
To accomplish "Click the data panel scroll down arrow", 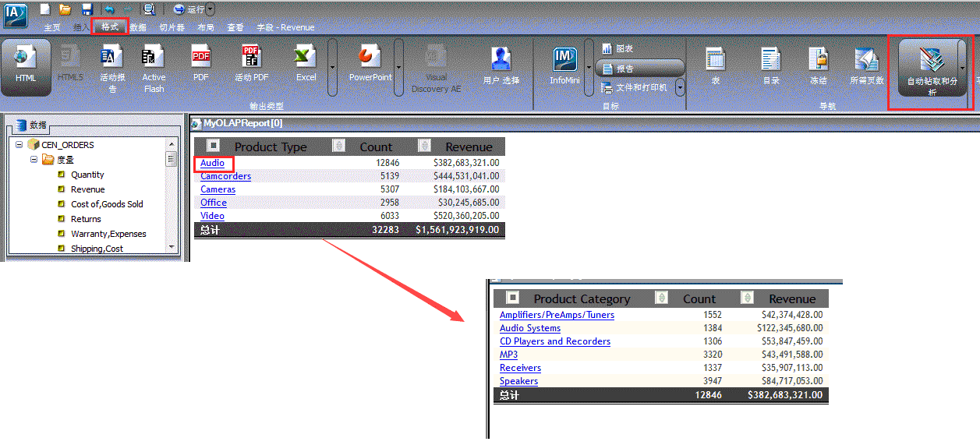I will [x=172, y=247].
